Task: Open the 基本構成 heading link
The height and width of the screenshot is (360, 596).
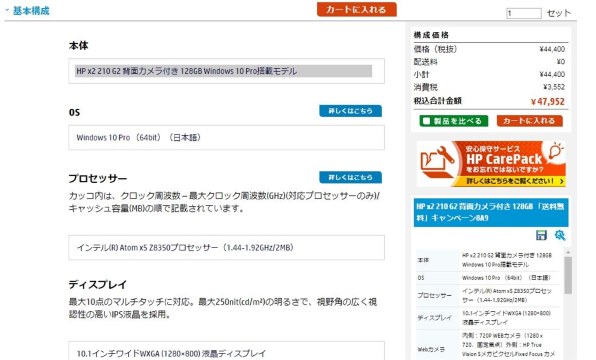Action: (x=31, y=11)
